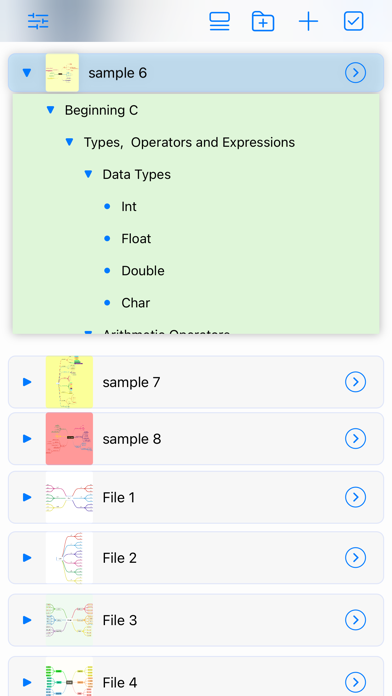392x696 pixels.
Task: Select Types, Operators and Expressions node
Action: pyautogui.click(x=190, y=142)
